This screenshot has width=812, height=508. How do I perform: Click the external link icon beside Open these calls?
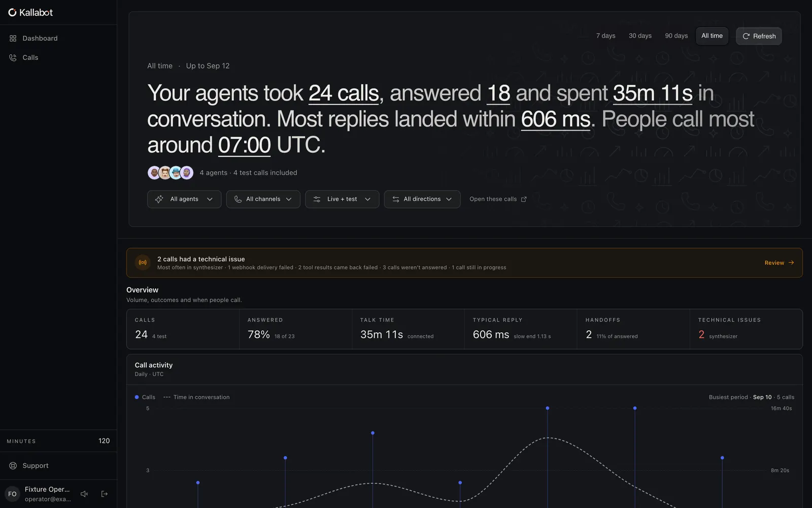(x=524, y=199)
